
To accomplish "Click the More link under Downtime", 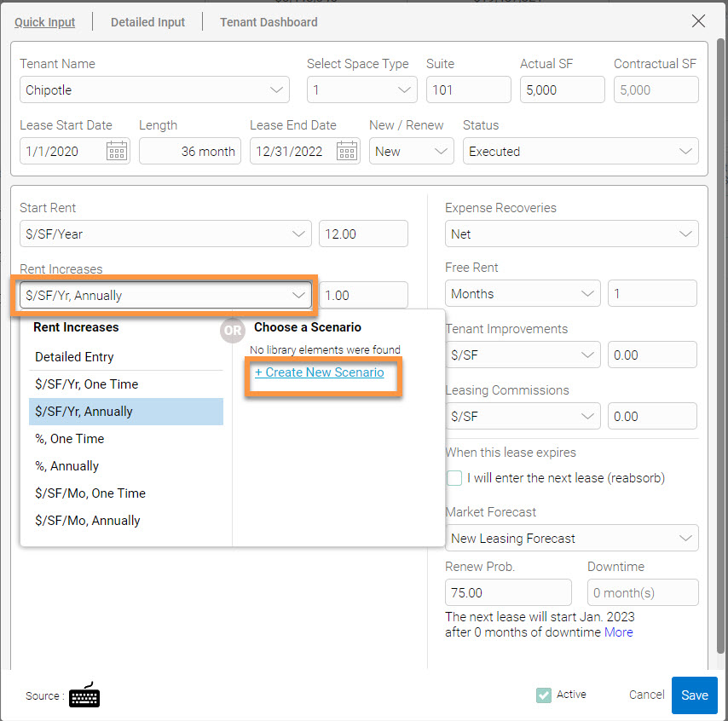I will tap(620, 632).
